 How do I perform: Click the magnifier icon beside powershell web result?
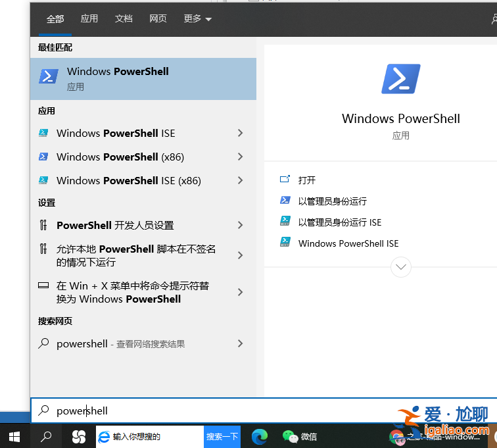point(43,343)
